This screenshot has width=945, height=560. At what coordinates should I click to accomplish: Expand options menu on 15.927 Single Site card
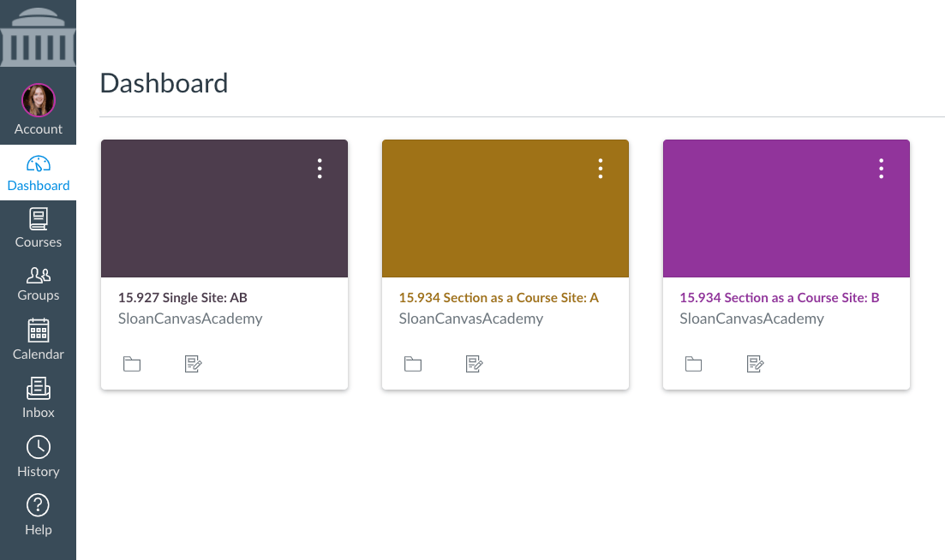(320, 169)
